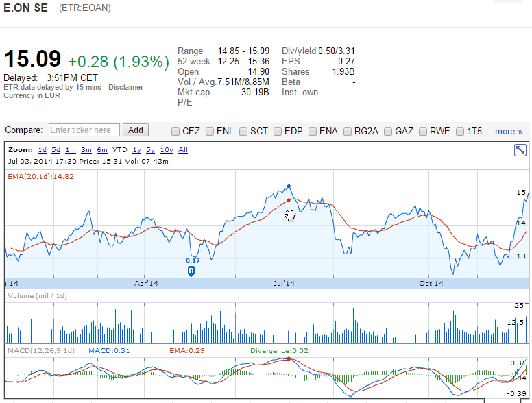The image size is (532, 403).
Task: Click the Div/yield 0.50/3.31 value
Action: click(x=337, y=51)
